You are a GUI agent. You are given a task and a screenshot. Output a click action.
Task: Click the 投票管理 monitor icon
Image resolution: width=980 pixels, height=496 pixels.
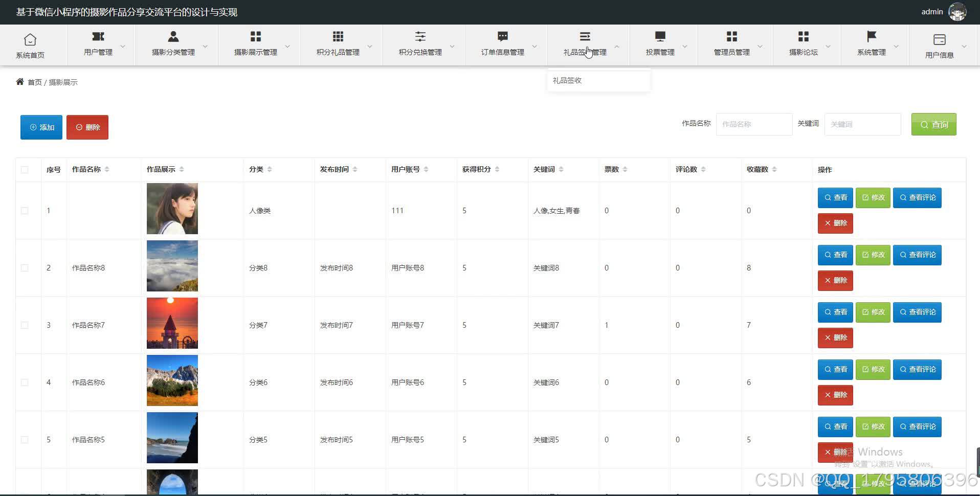click(660, 36)
